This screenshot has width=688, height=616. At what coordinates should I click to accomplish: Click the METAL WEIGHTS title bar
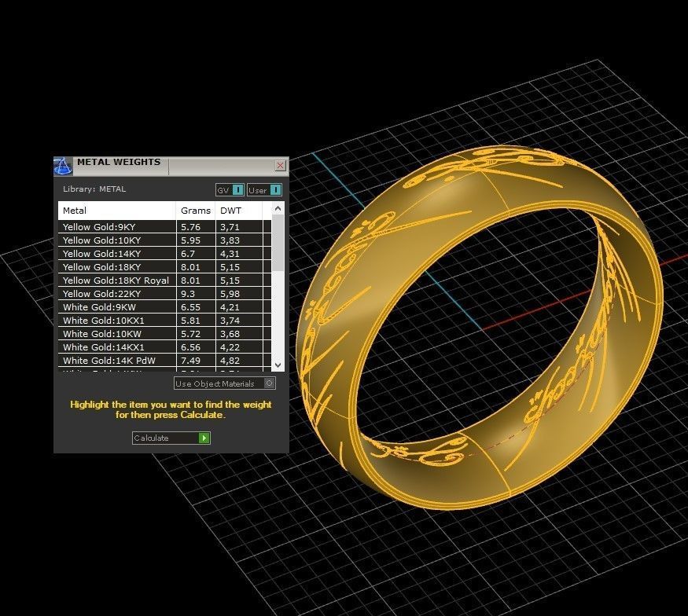171,166
